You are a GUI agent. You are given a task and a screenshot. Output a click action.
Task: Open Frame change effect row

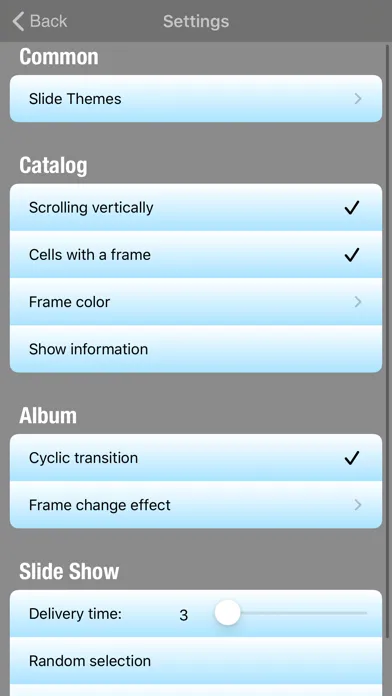pos(196,505)
